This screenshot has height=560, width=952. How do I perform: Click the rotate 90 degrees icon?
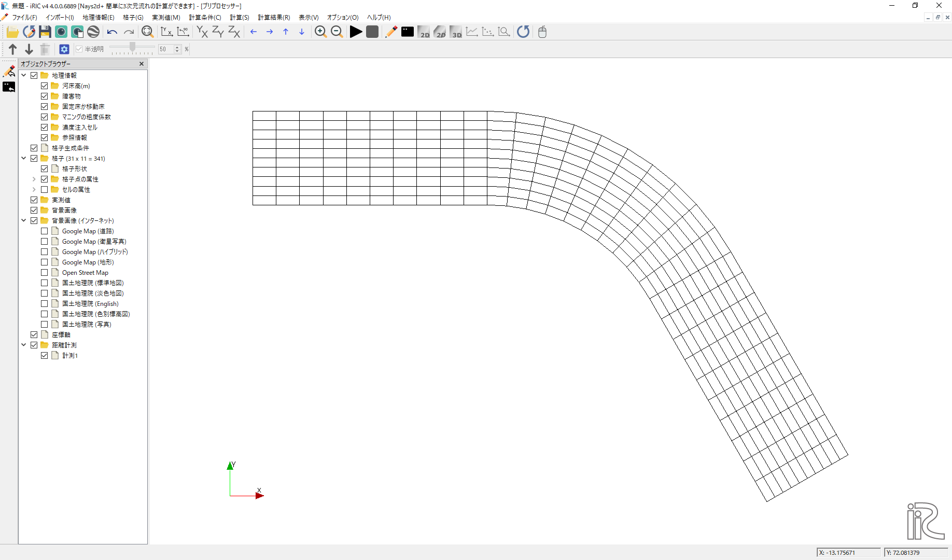(183, 32)
